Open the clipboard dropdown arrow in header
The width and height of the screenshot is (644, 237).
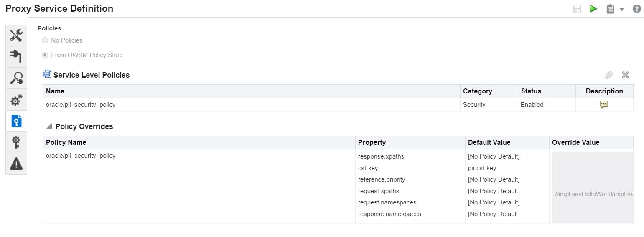[x=621, y=9]
